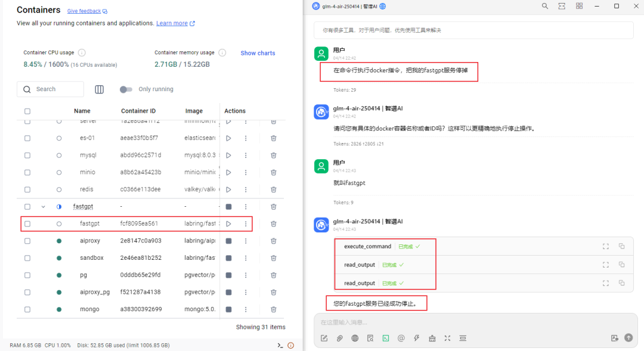
Task: Check the es-01 container checkbox
Action: [x=27, y=138]
